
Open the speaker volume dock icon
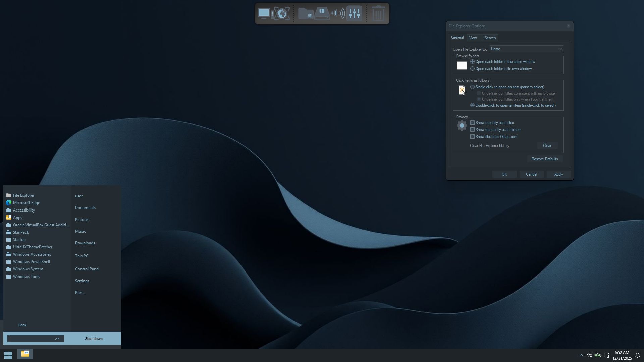[x=338, y=14]
